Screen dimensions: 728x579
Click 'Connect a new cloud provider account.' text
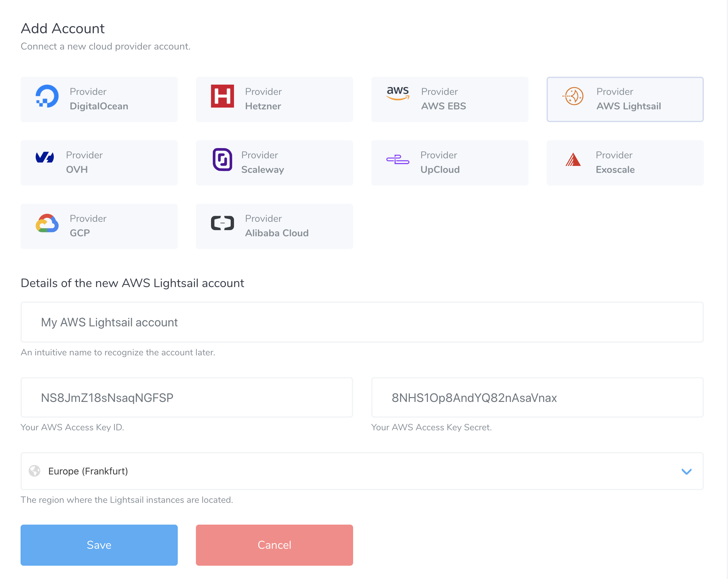click(106, 46)
